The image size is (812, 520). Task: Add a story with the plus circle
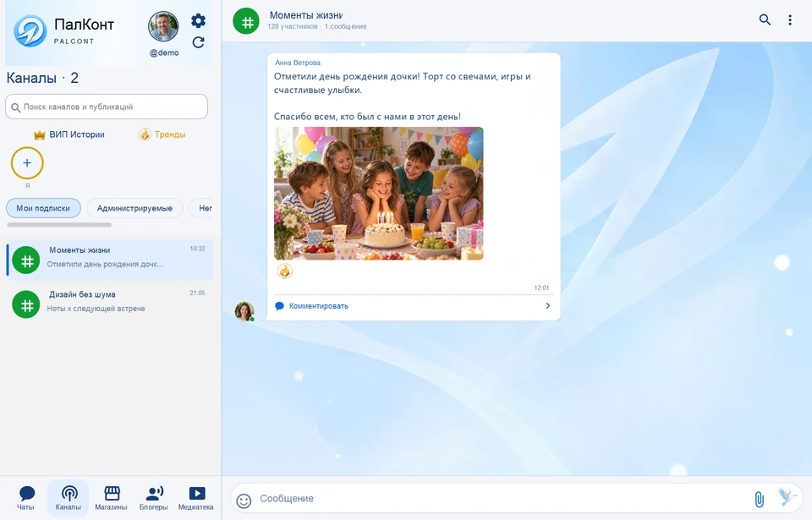pyautogui.click(x=27, y=163)
